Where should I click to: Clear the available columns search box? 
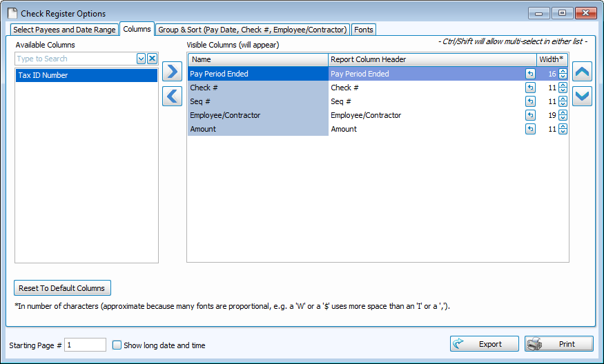click(152, 59)
